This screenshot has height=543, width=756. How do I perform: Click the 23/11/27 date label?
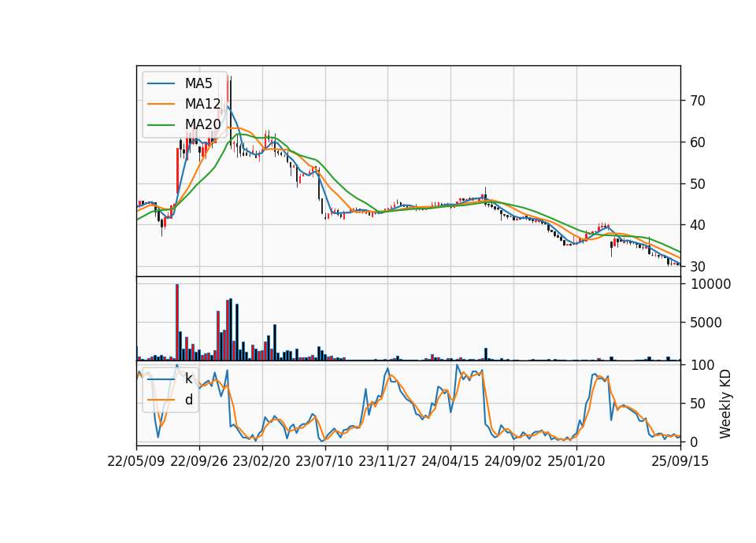387,461
